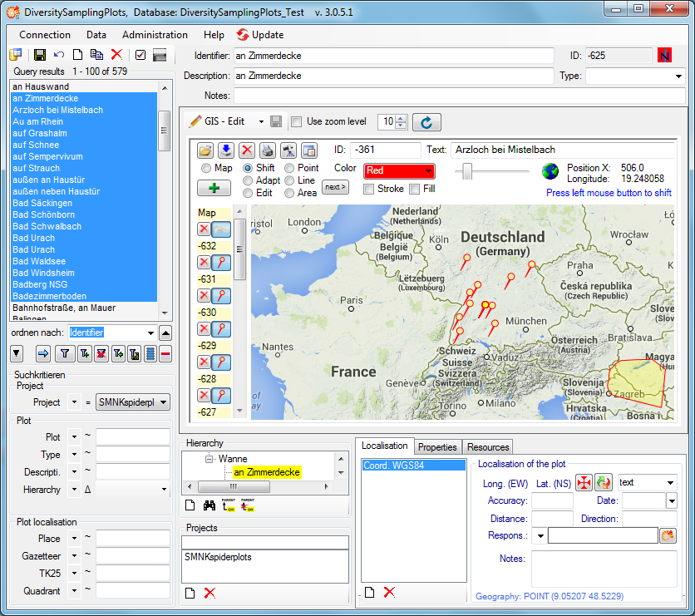Open the Date dropdown arrow
The width and height of the screenshot is (695, 616).
coord(672,500)
